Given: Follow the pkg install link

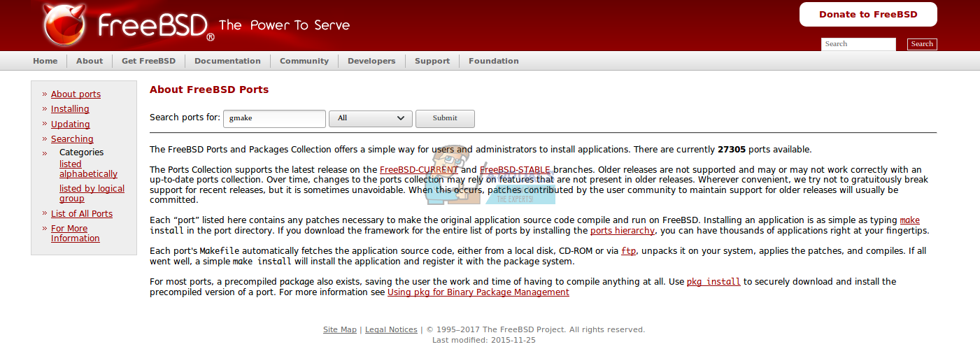Looking at the screenshot, I should [x=713, y=282].
